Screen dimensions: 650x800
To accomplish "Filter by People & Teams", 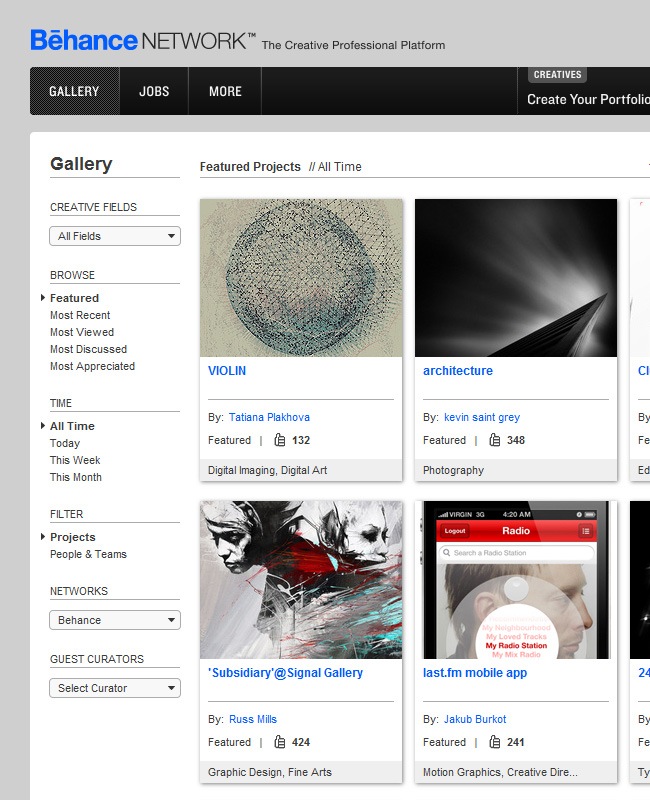I will (x=88, y=554).
